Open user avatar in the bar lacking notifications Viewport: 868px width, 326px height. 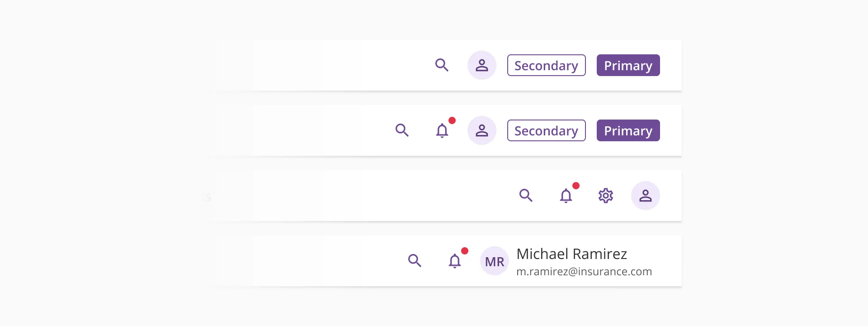[481, 65]
